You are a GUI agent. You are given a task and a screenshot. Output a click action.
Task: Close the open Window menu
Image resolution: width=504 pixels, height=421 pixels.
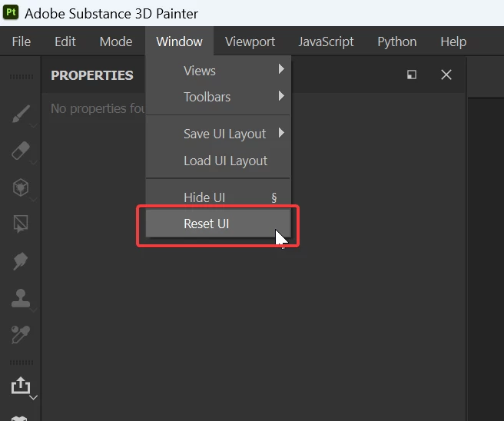(x=179, y=41)
